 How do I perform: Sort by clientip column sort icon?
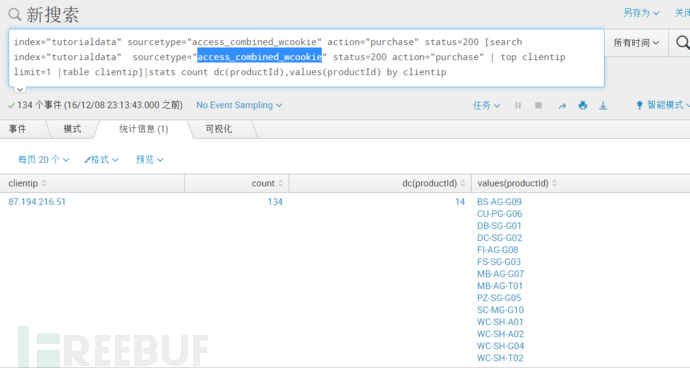click(x=44, y=183)
